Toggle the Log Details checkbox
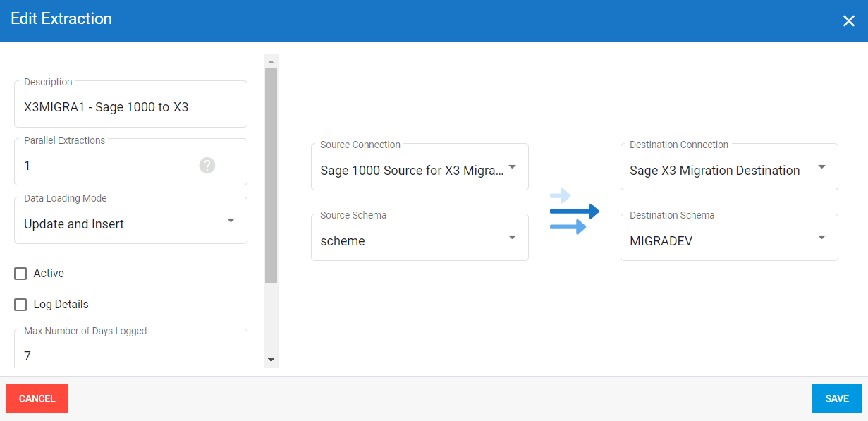The image size is (868, 421). 20,305
